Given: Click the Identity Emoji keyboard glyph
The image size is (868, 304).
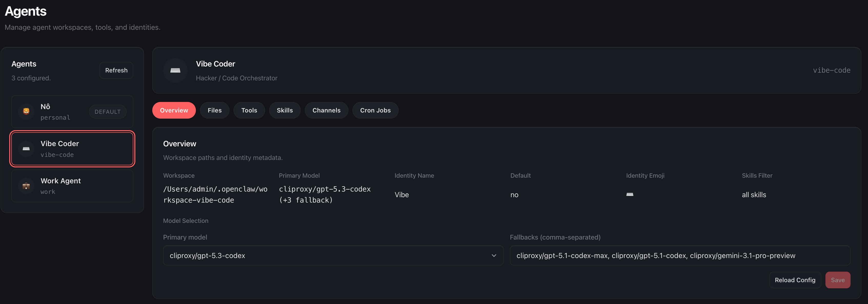Looking at the screenshot, I should [629, 195].
